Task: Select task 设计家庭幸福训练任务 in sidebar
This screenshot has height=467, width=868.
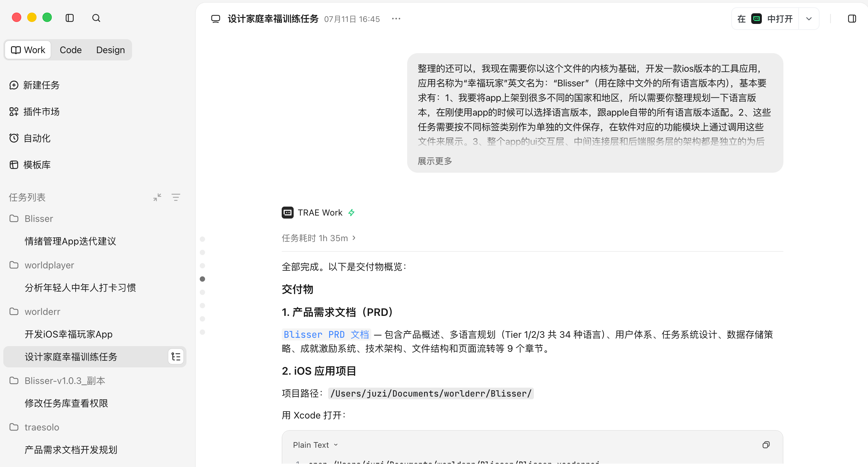Action: click(95, 357)
